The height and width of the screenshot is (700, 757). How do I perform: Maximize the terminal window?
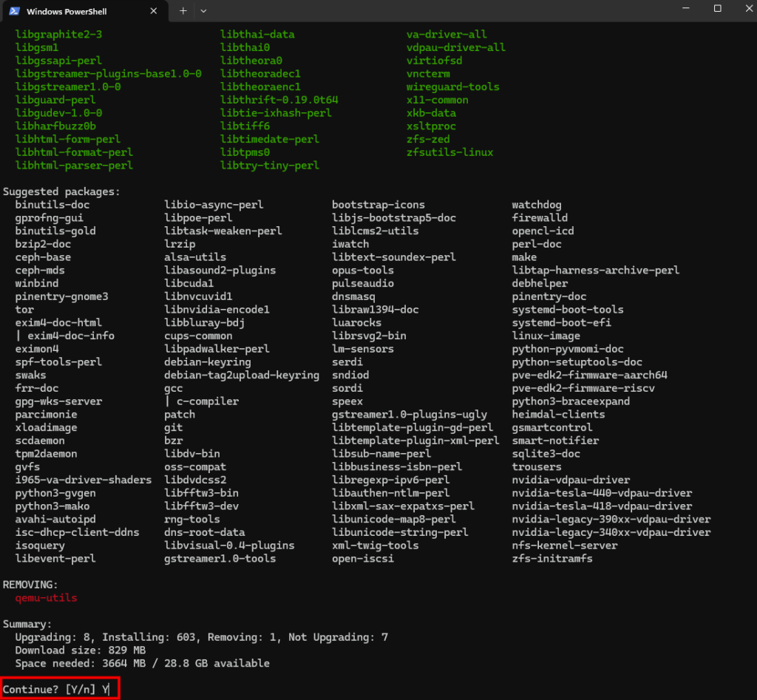[717, 9]
